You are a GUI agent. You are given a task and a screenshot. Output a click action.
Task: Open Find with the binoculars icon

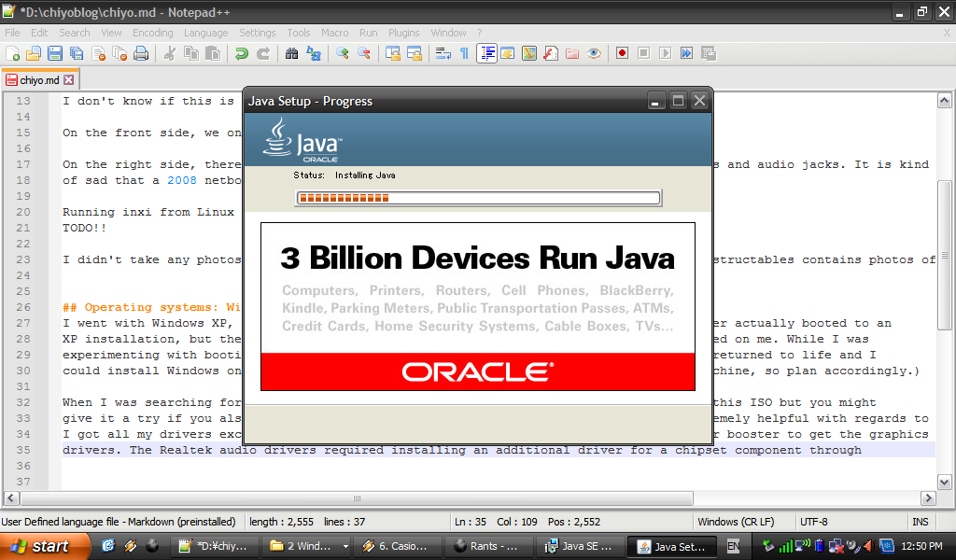click(x=291, y=53)
